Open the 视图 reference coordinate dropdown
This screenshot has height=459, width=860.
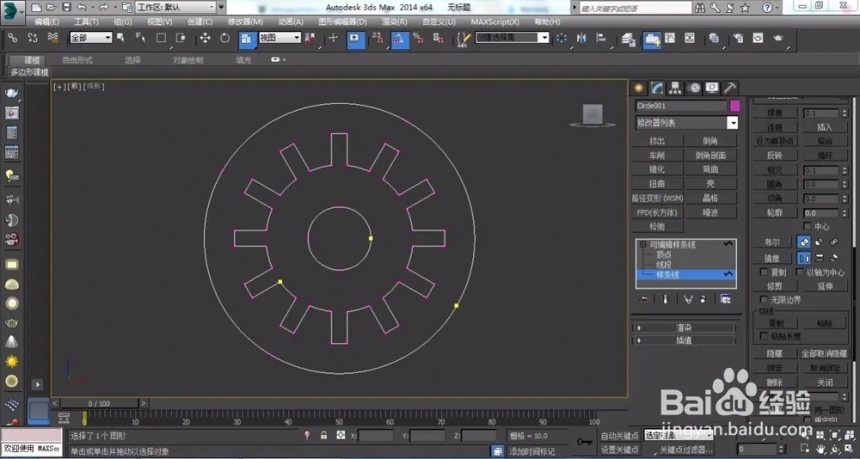coord(280,38)
